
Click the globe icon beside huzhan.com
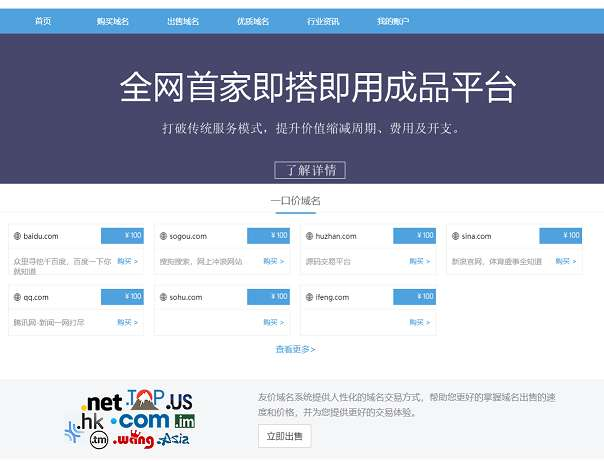[x=310, y=236]
